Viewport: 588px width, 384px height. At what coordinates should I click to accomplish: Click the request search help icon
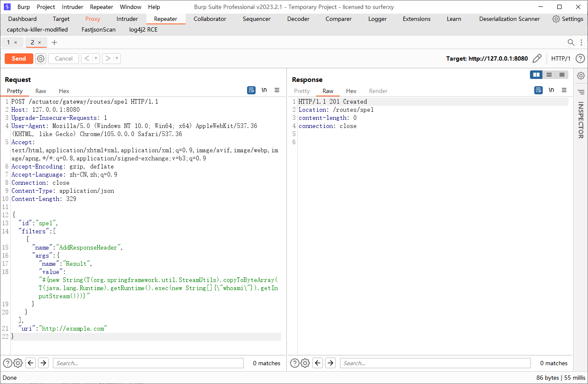[x=8, y=363]
